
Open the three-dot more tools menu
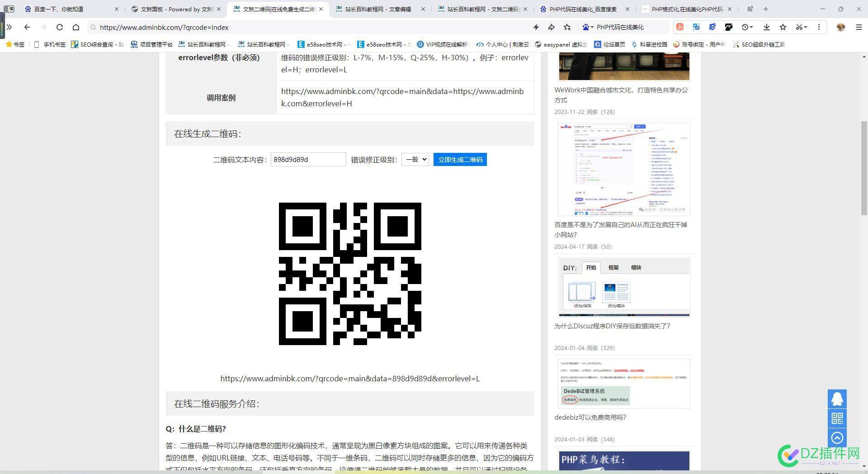819,27
